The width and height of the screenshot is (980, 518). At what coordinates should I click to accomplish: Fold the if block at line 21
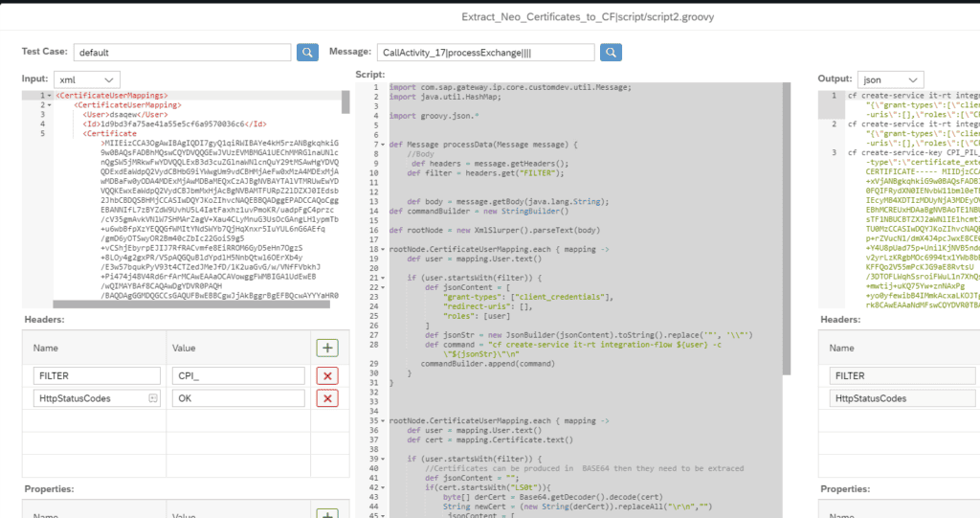click(x=383, y=278)
